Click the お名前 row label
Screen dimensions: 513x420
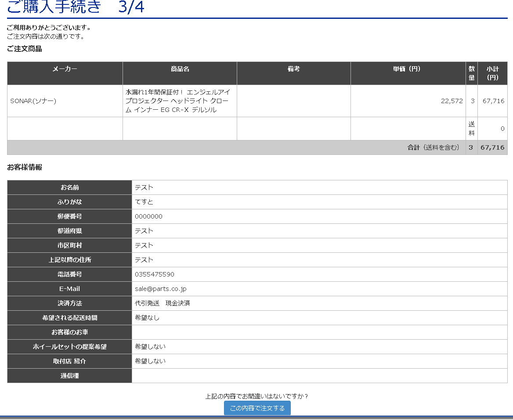tap(70, 187)
